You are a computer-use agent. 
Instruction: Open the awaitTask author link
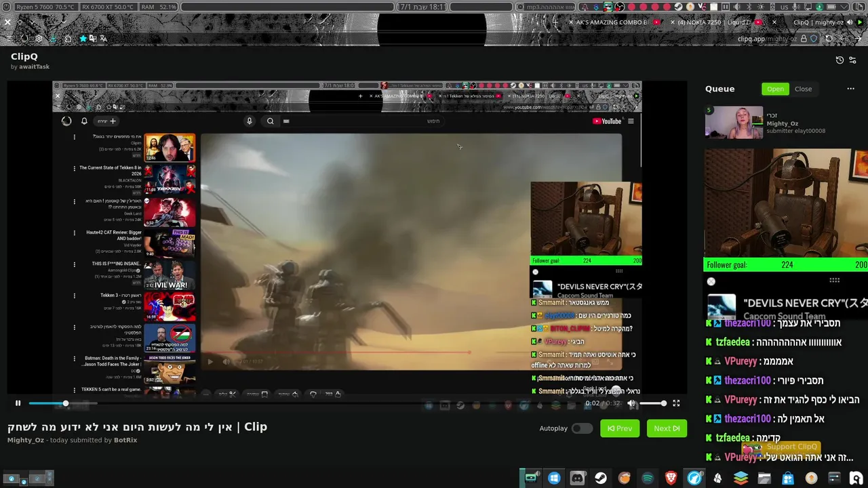click(35, 66)
